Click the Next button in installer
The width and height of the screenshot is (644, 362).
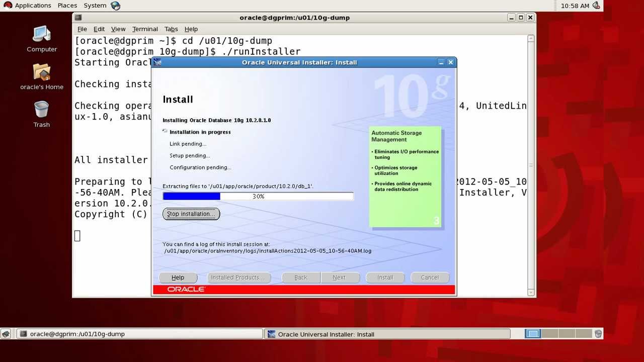(339, 278)
